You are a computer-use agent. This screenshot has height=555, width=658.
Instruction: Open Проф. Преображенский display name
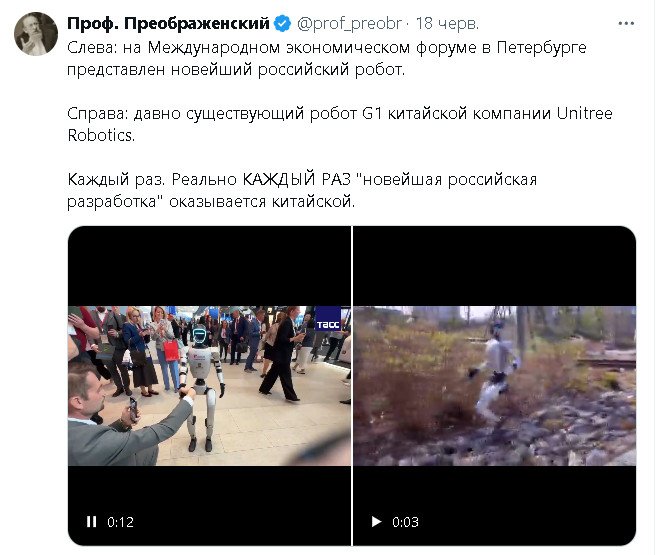click(x=168, y=23)
